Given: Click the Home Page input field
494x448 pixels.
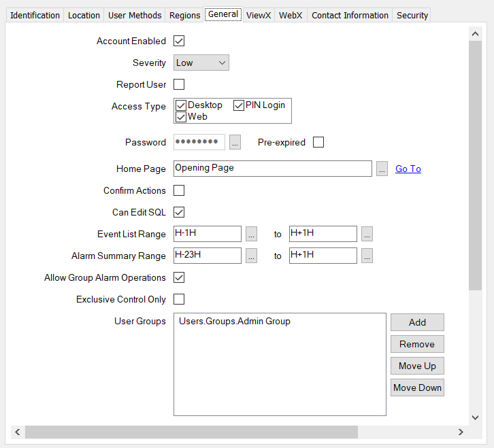Looking at the screenshot, I should 272,169.
